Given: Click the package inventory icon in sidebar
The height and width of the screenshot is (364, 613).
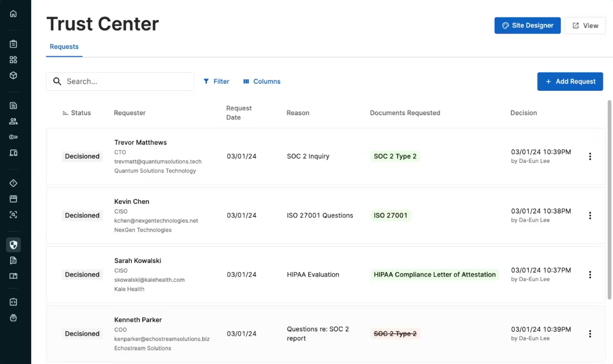Looking at the screenshot, I should click(13, 75).
